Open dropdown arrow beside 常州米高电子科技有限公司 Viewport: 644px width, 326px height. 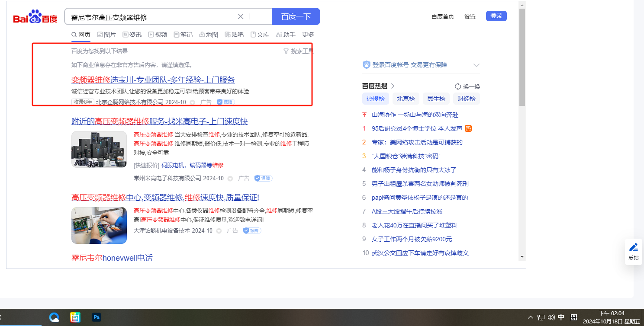click(230, 178)
